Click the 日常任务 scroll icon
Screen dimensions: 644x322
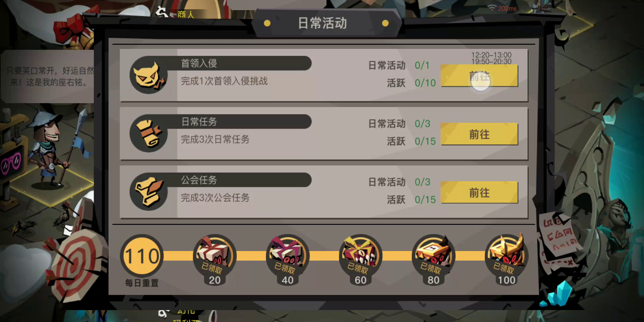pos(148,133)
